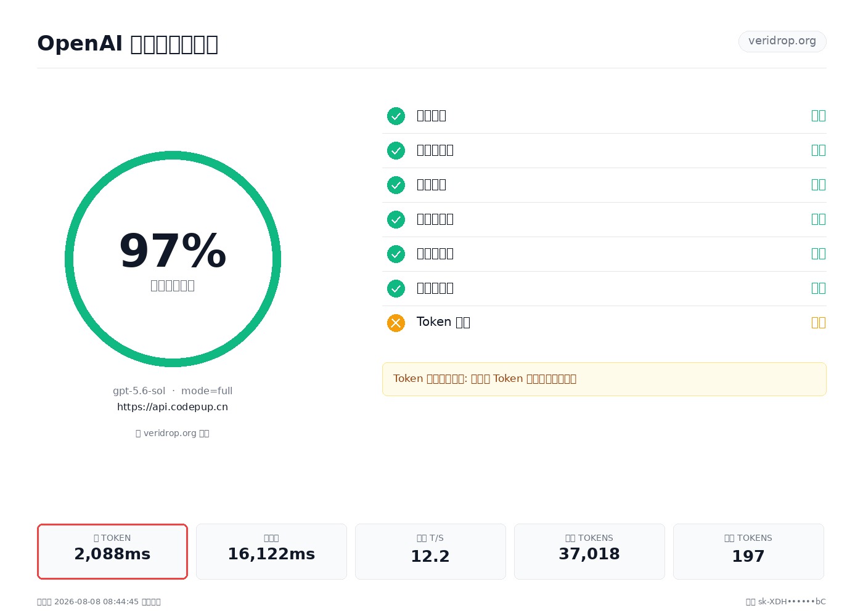Open the https://api.codepup.cn link
The height and width of the screenshot is (616, 863).
[173, 407]
